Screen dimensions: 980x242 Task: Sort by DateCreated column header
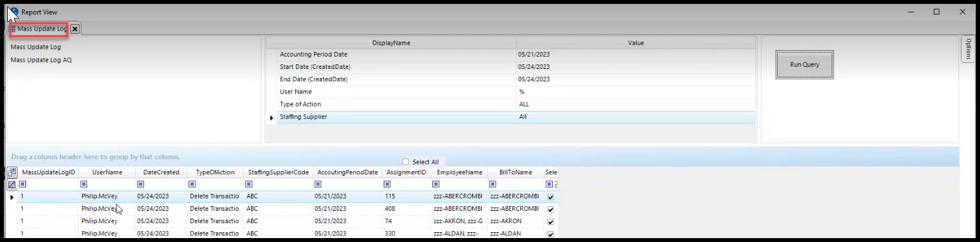(161, 172)
